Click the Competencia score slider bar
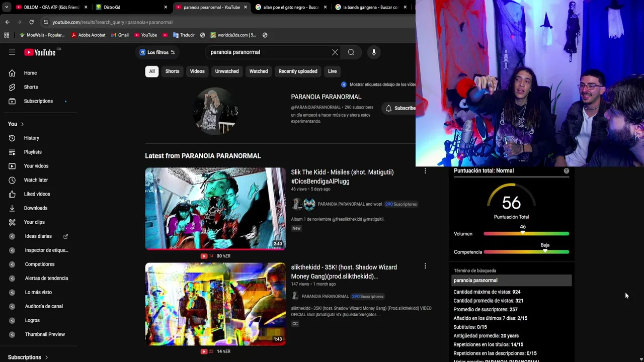Viewport: 644px width, 362px height. coord(526,252)
